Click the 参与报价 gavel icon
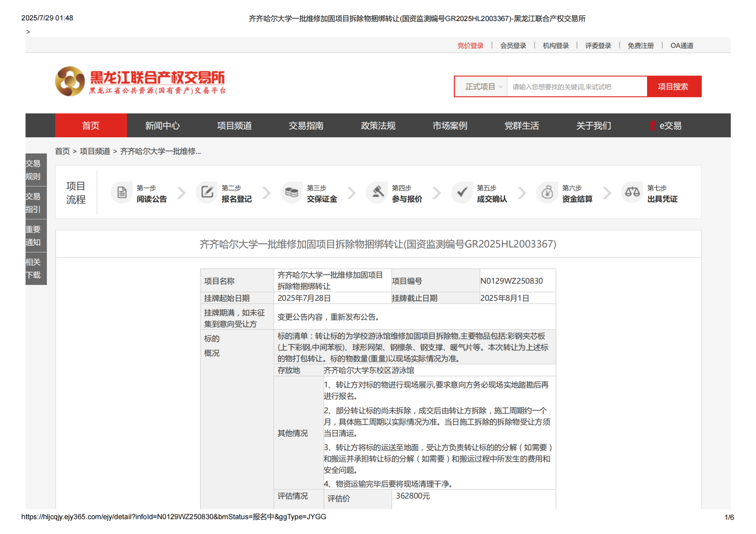This screenshot has height=534, width=756. click(377, 192)
